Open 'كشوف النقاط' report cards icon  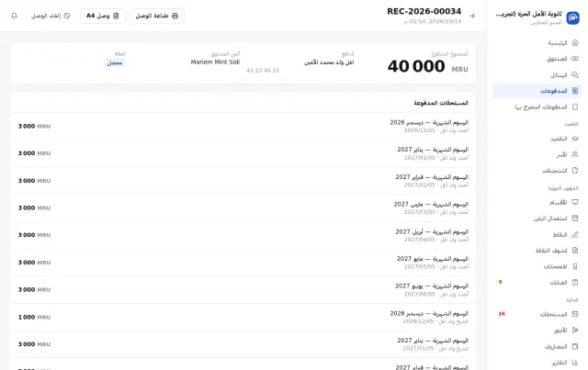575,251
